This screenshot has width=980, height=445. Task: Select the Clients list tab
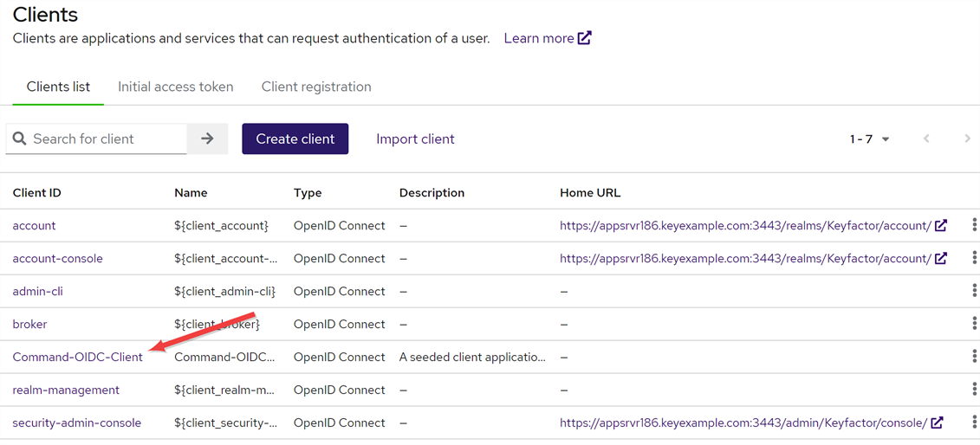pos(58,87)
